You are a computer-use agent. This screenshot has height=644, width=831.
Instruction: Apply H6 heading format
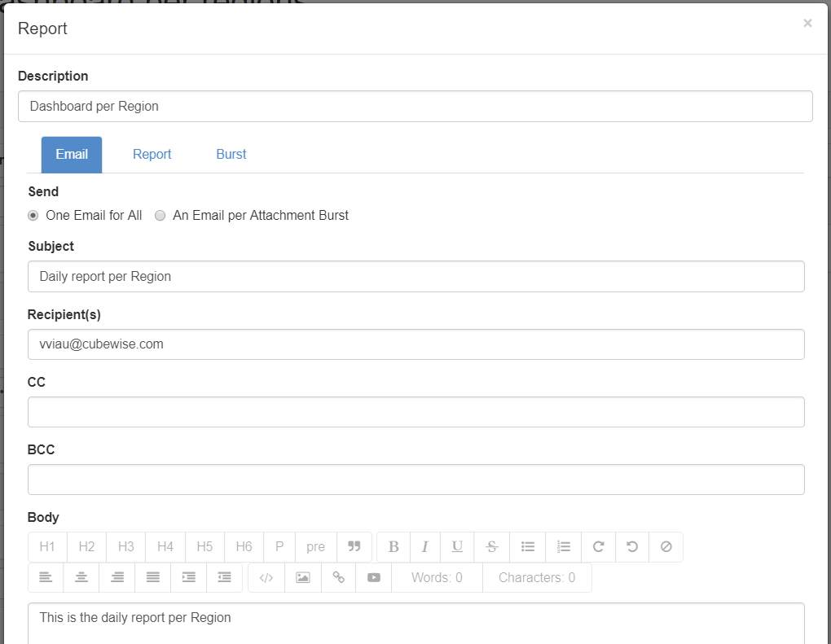click(x=244, y=546)
